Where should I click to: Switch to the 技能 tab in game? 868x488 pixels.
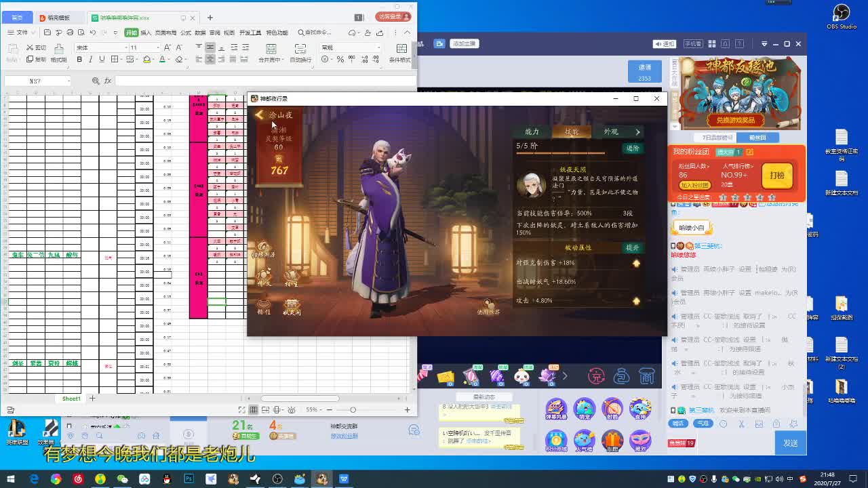572,131
